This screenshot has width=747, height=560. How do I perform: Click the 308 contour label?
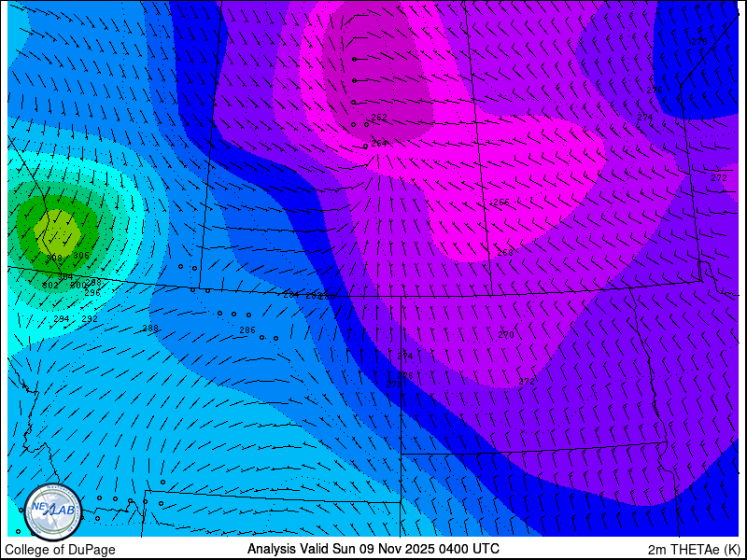point(54,259)
